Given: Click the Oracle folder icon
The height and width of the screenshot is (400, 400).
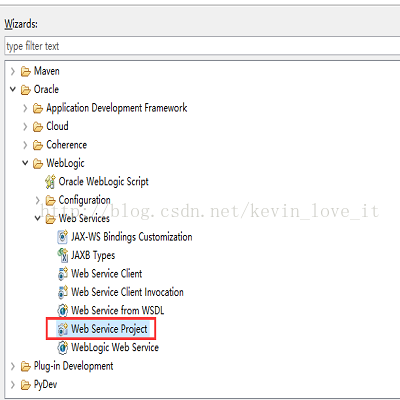Looking at the screenshot, I should pos(26,90).
